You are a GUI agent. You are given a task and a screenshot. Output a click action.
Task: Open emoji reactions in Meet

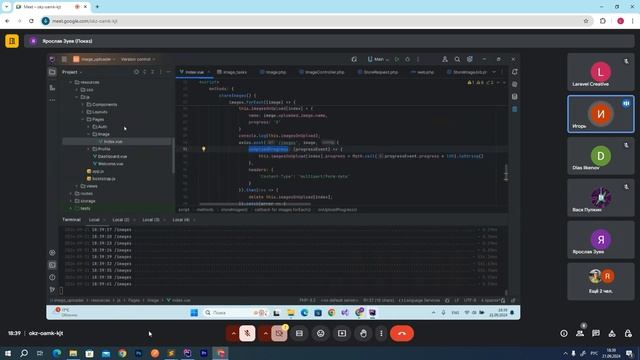coord(321,333)
